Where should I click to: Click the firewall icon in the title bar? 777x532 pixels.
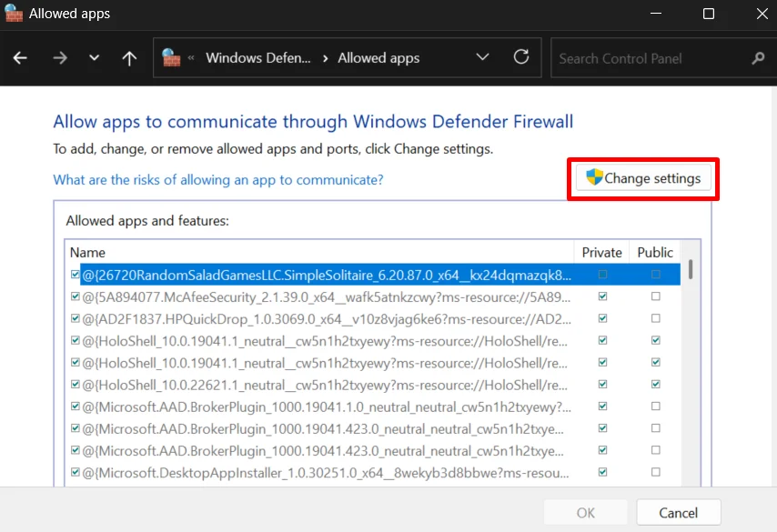[15, 14]
